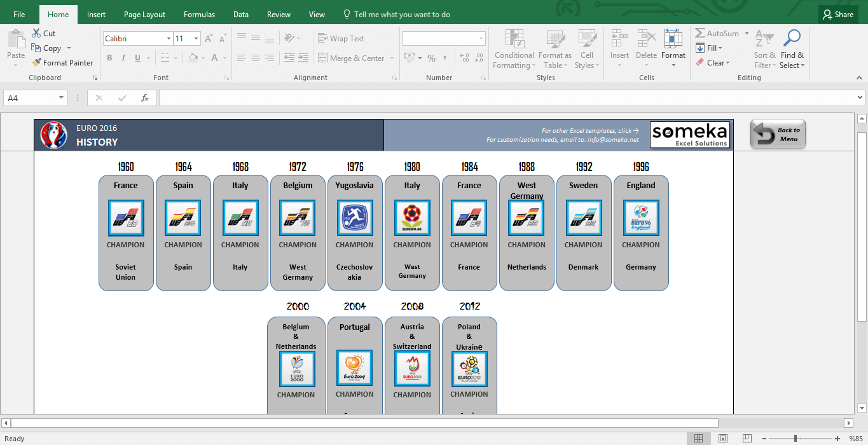Open the Number Format combo box
868x445 pixels.
click(x=444, y=39)
